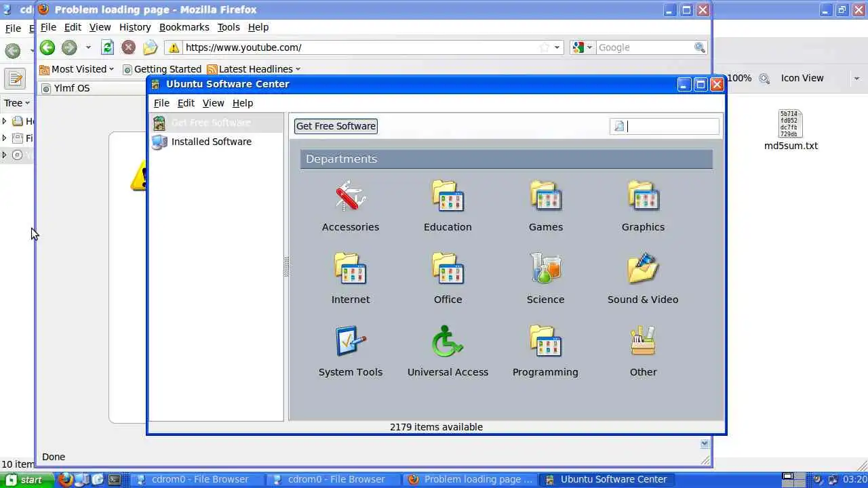Expand first tree item in File Browser
868x488 pixels.
tap(5, 121)
